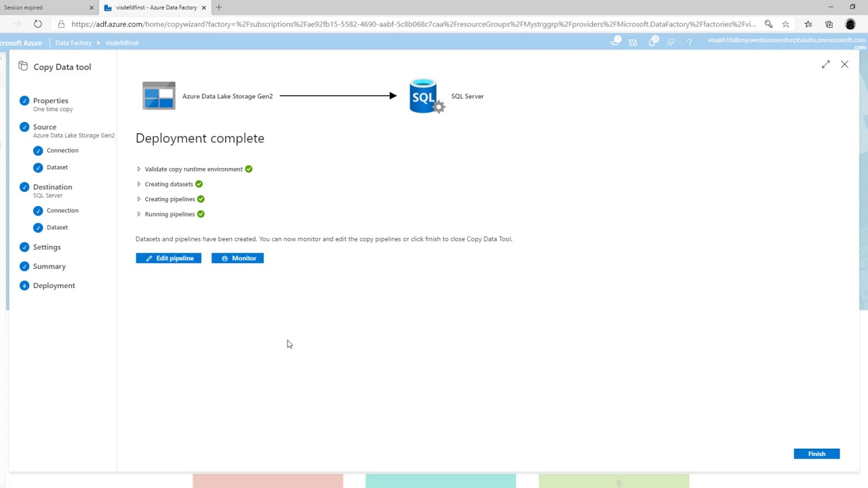
Task: Go to the Destination step
Action: (52, 187)
